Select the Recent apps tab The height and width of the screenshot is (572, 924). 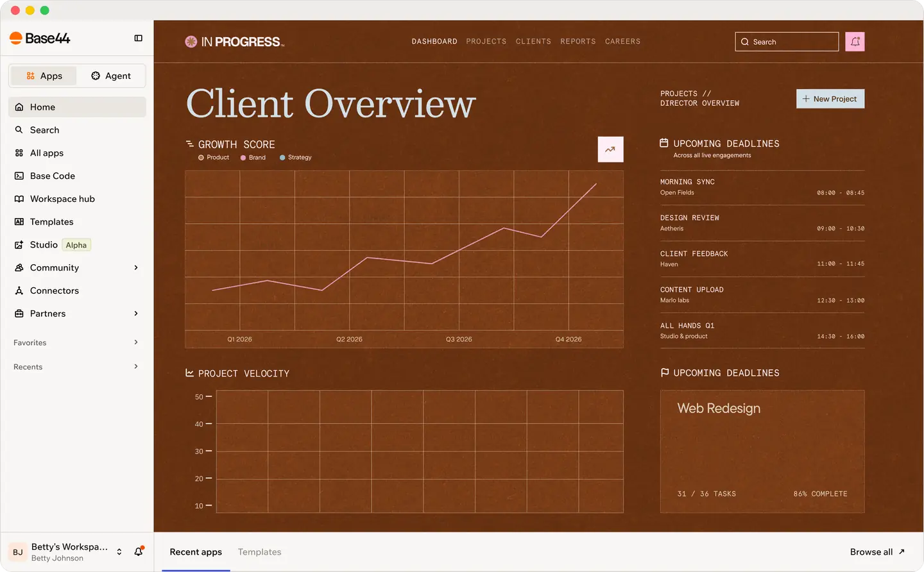(196, 552)
